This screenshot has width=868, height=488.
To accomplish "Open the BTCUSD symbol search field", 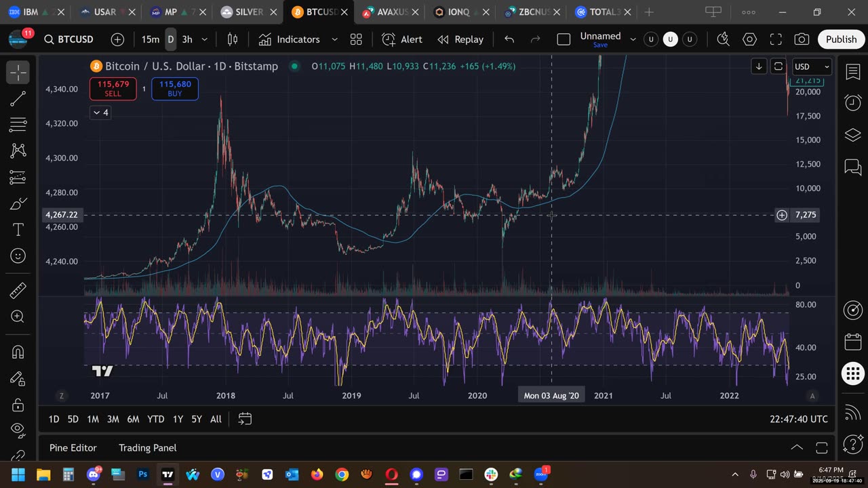I will [69, 39].
